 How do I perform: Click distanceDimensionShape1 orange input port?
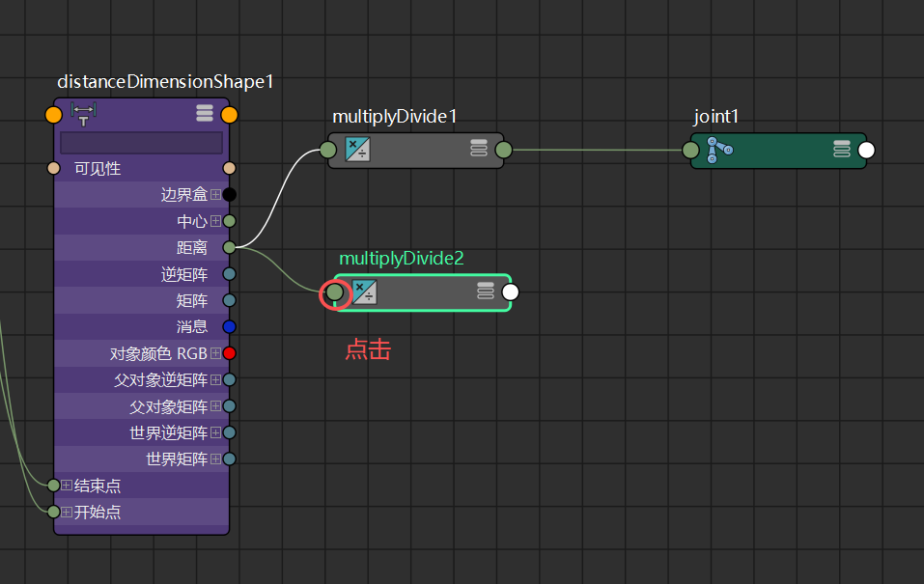pos(54,115)
